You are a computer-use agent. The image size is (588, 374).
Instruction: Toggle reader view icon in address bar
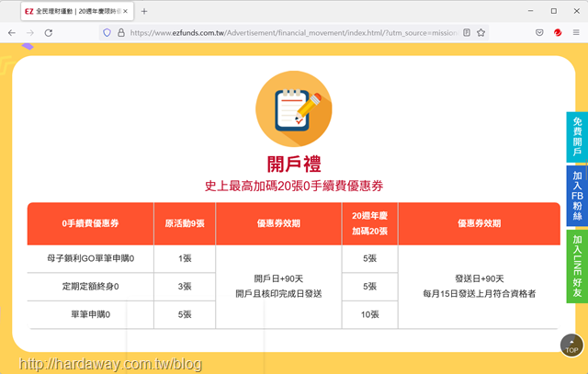pyautogui.click(x=467, y=33)
